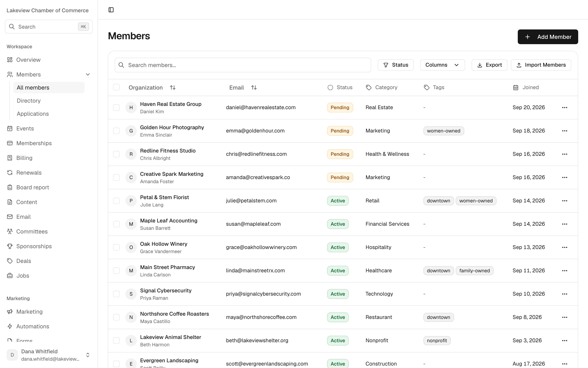Open Renewals refresh icon in sidebar
The height and width of the screenshot is (368, 588).
pos(10,173)
